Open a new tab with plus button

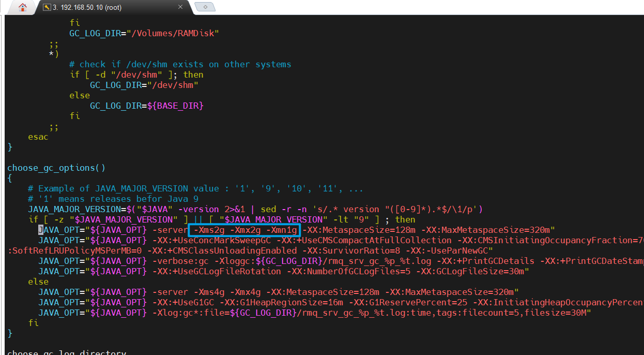click(x=205, y=7)
